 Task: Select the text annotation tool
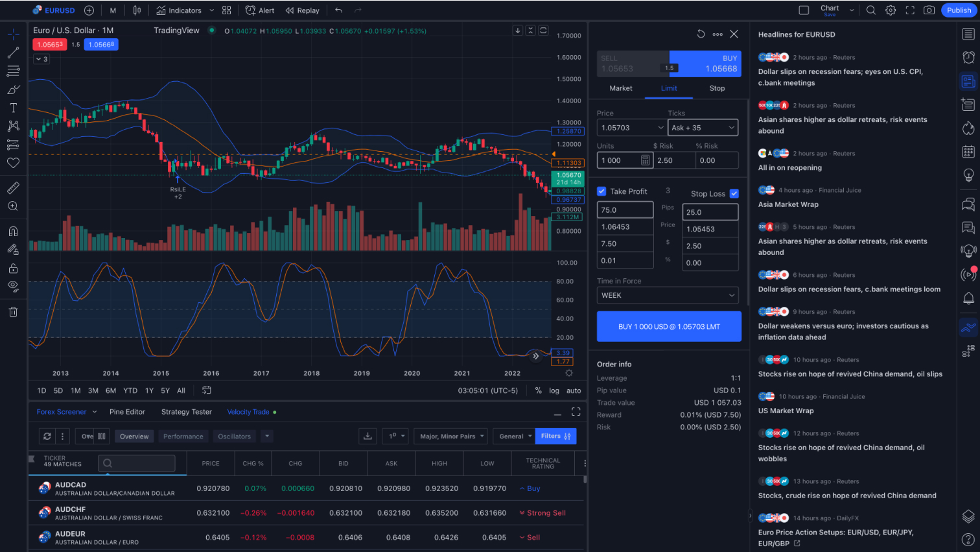(13, 108)
